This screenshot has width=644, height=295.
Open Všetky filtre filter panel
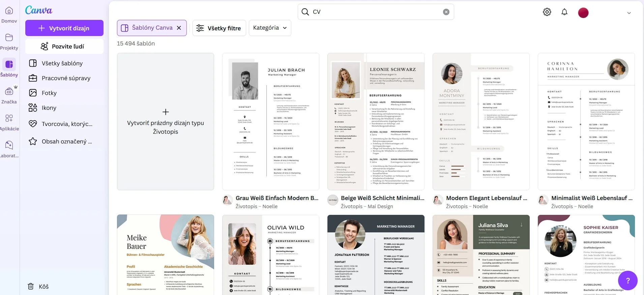click(219, 28)
